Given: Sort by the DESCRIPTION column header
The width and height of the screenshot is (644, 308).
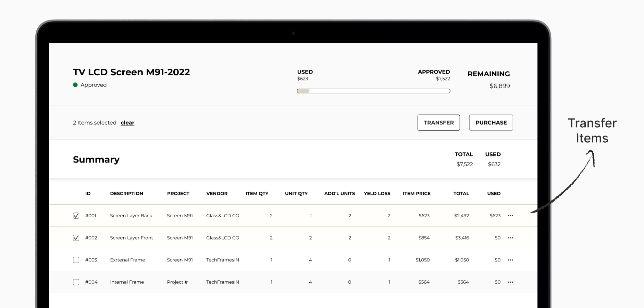Looking at the screenshot, I should (x=126, y=193).
